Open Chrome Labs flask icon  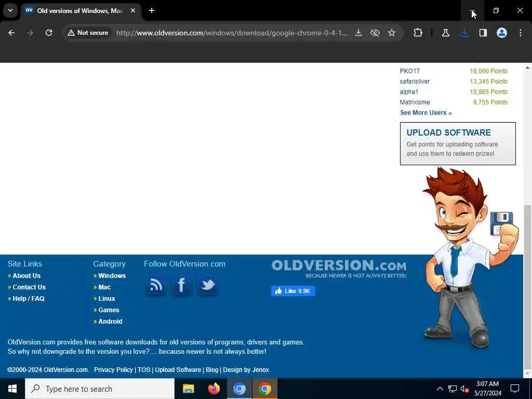(x=445, y=33)
